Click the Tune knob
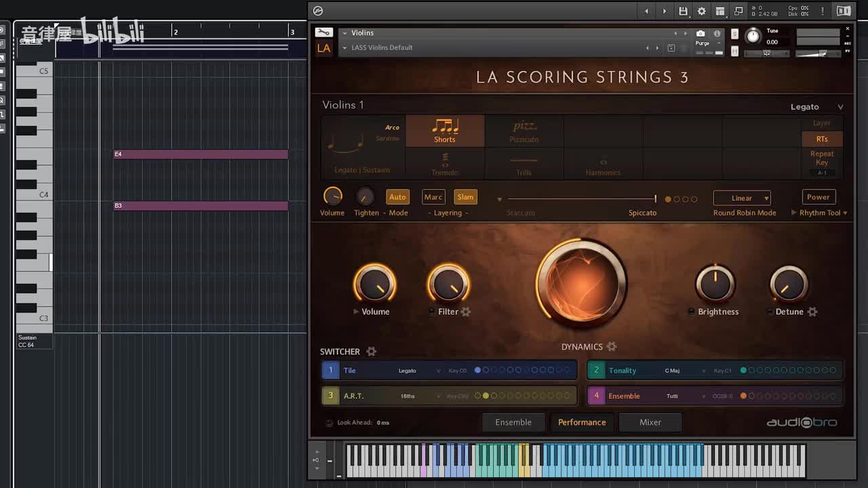The width and height of the screenshot is (868, 488). (753, 37)
